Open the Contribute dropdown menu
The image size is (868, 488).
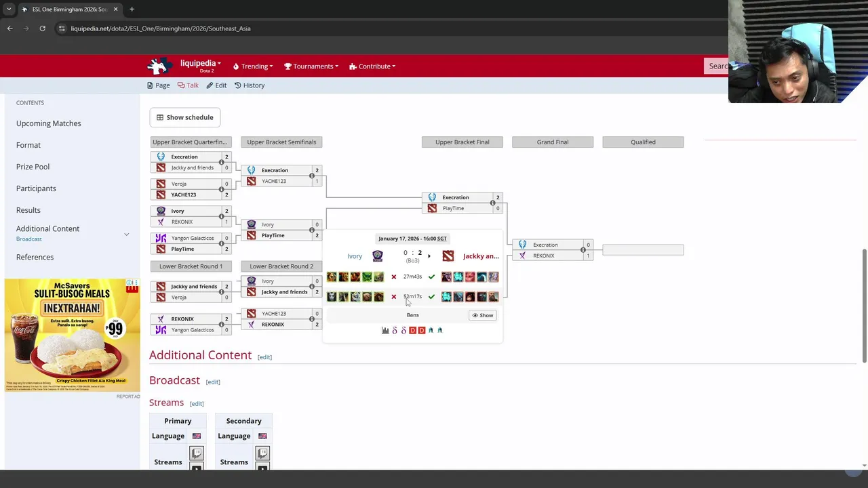(x=372, y=66)
